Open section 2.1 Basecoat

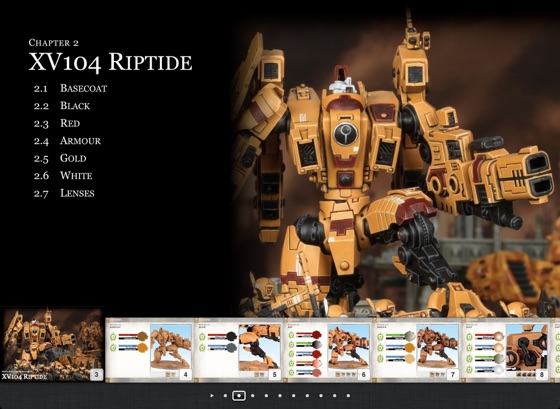coord(70,88)
